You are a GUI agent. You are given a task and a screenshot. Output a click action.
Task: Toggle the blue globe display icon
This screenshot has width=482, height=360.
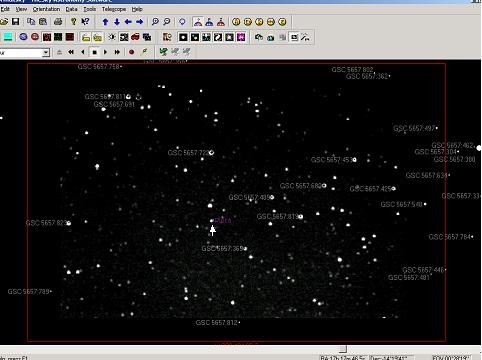click(x=23, y=37)
